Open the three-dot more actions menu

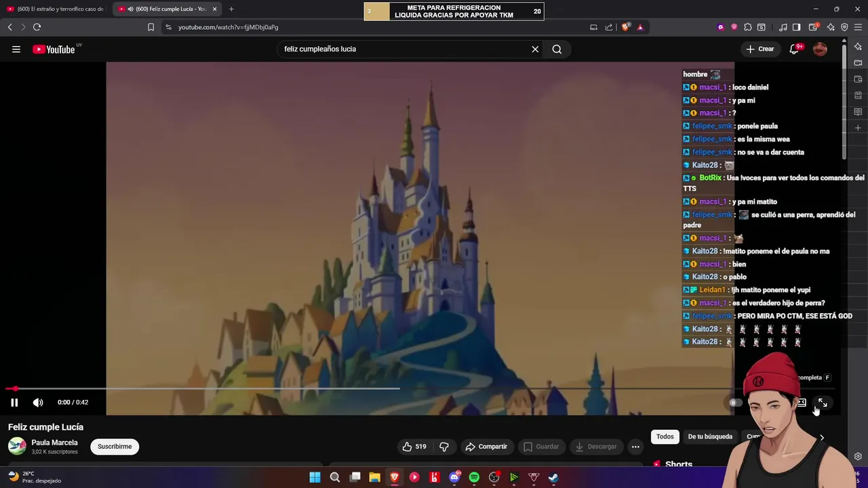(635, 447)
